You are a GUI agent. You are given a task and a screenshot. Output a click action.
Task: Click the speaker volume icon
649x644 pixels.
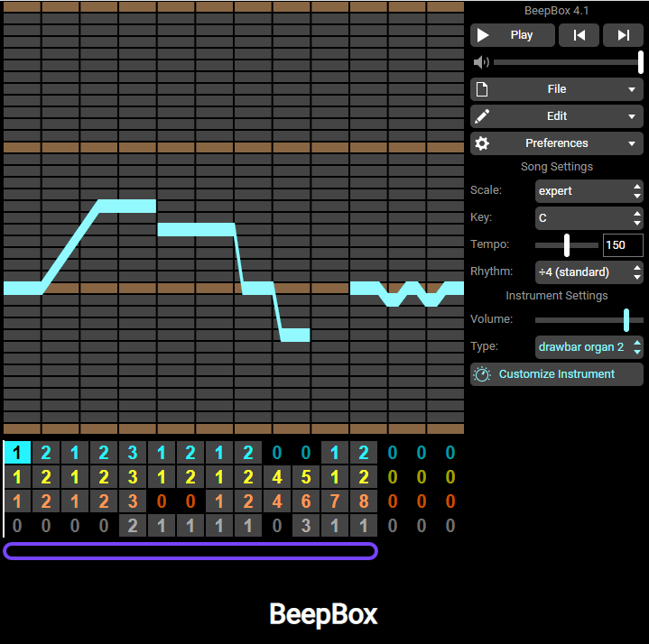[481, 62]
